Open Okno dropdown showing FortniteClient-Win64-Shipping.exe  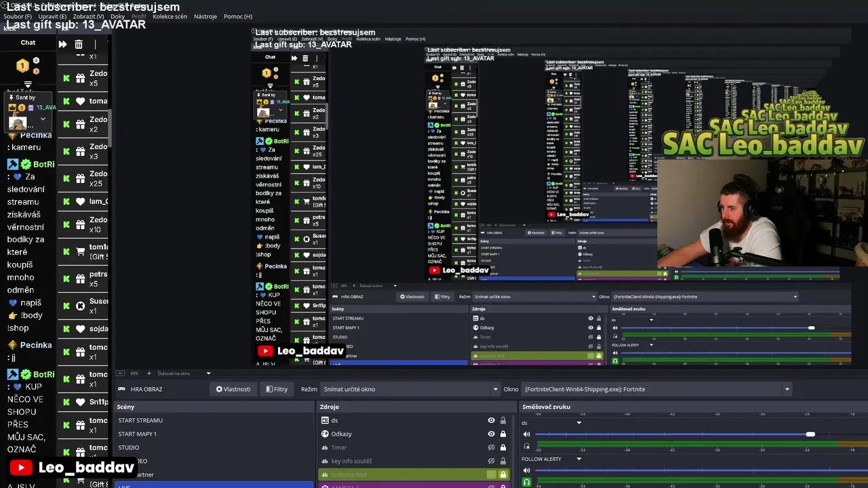[656, 389]
